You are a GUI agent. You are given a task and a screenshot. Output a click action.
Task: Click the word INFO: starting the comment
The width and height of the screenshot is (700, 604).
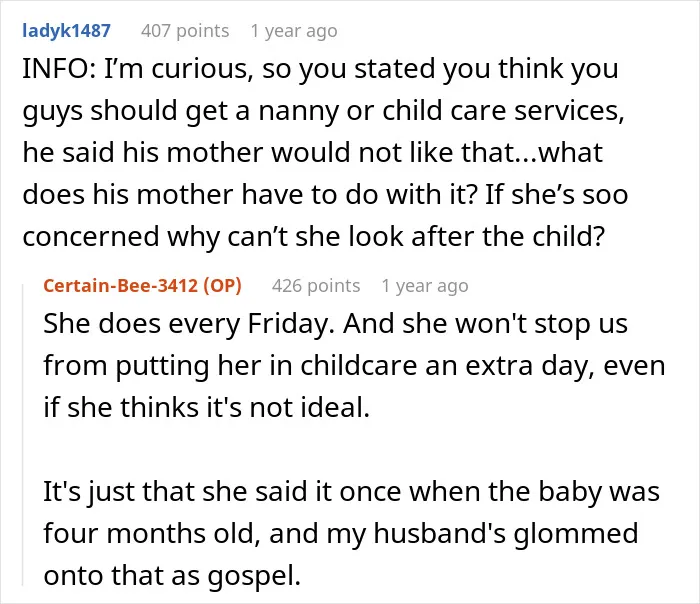[x=58, y=69]
